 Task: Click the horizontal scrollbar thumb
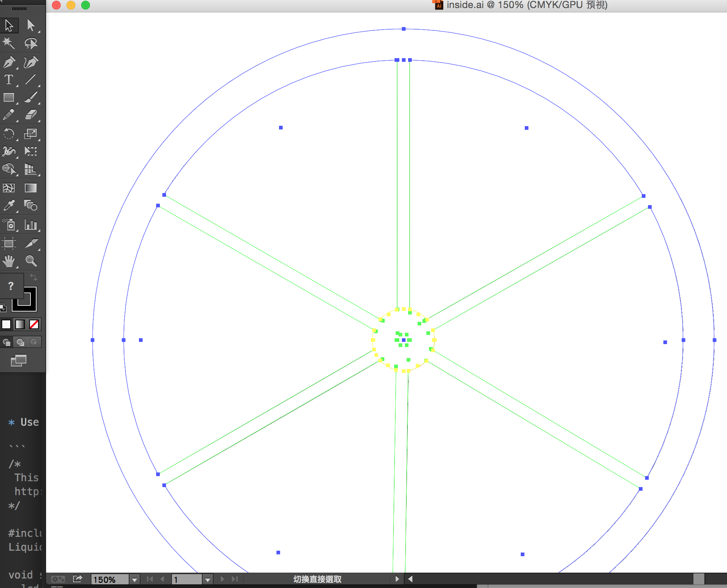(699, 579)
